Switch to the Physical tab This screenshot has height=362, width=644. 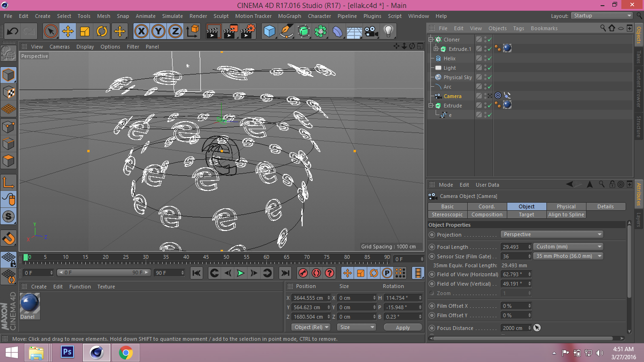[x=566, y=206]
